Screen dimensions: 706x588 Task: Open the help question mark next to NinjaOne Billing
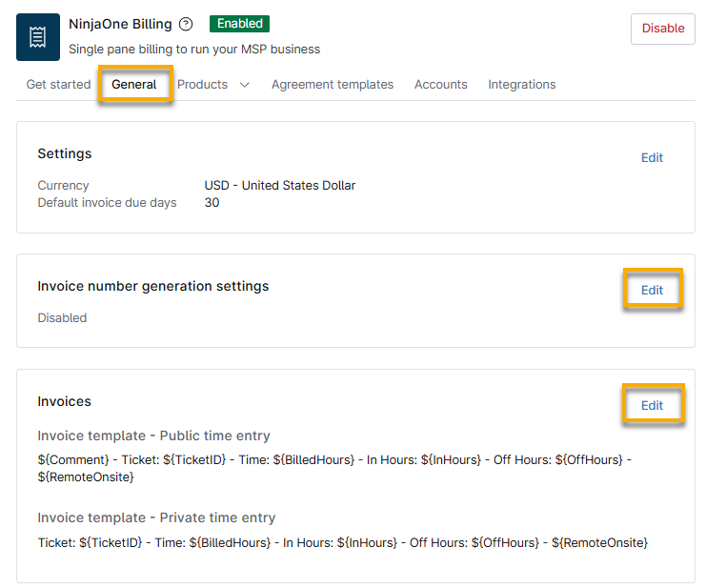186,24
